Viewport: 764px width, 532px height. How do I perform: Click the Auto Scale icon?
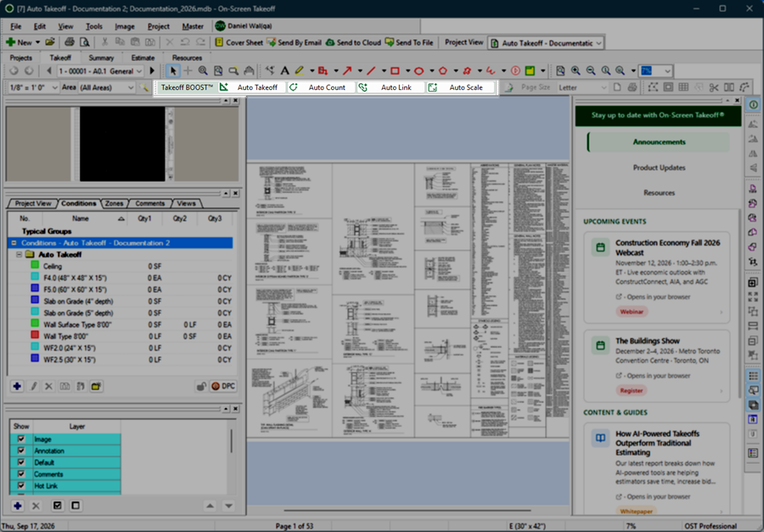coord(432,87)
